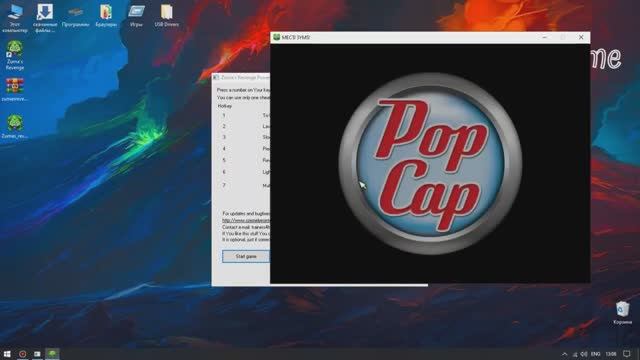The image size is (640, 360).
Task: Click Start game in the trainer window
Action: tap(246, 256)
